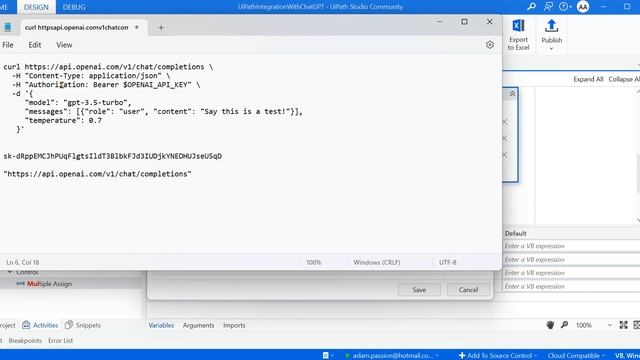Open the robot status icon in status bar
This screenshot has width=640, height=360.
[326, 356]
